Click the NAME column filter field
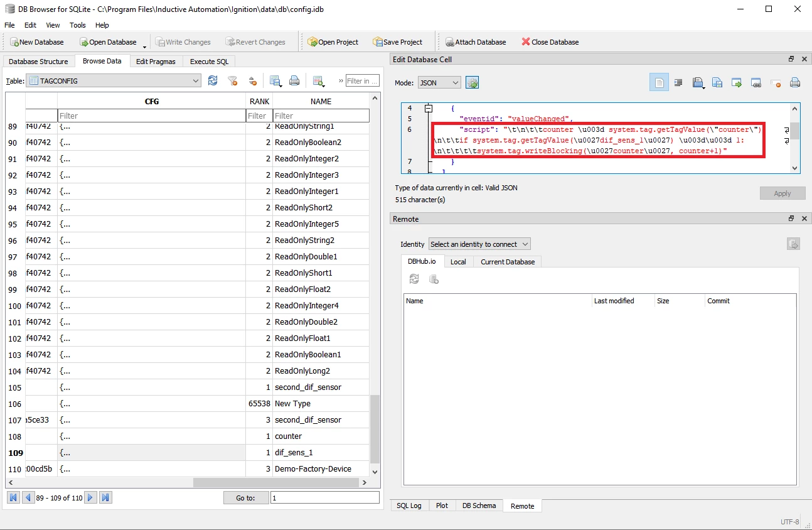Viewport: 812px width, 530px height. (321, 116)
